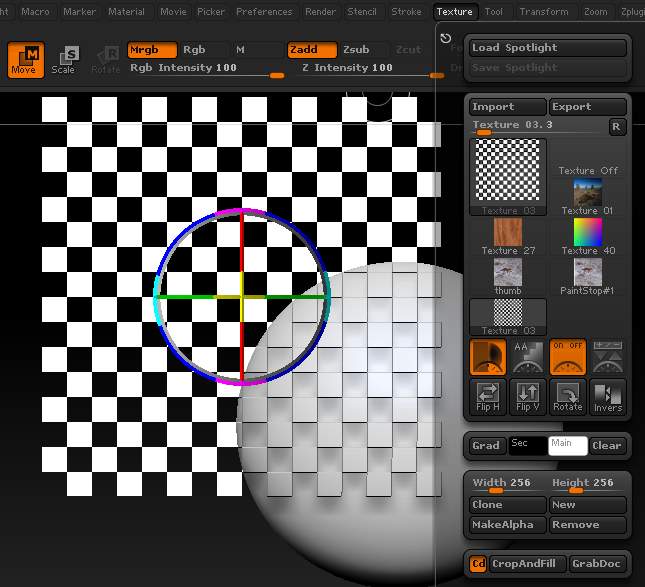Open the Preferences menu

pyautogui.click(x=264, y=12)
